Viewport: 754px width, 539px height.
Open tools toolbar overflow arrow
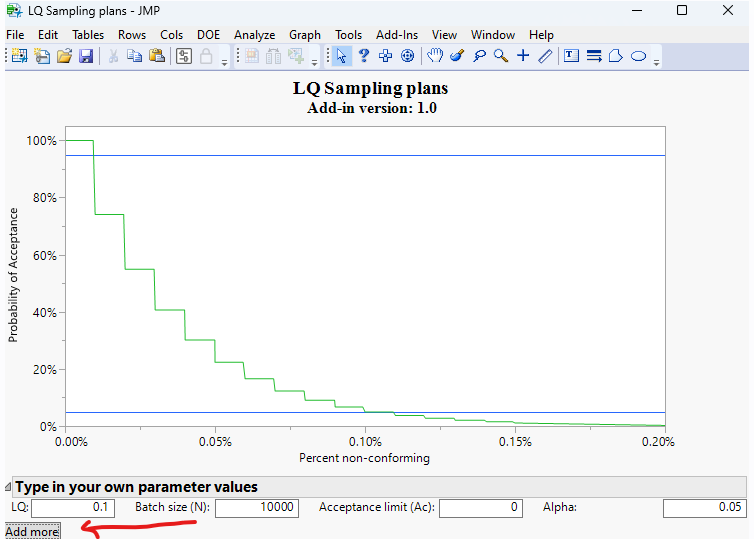tap(656, 63)
